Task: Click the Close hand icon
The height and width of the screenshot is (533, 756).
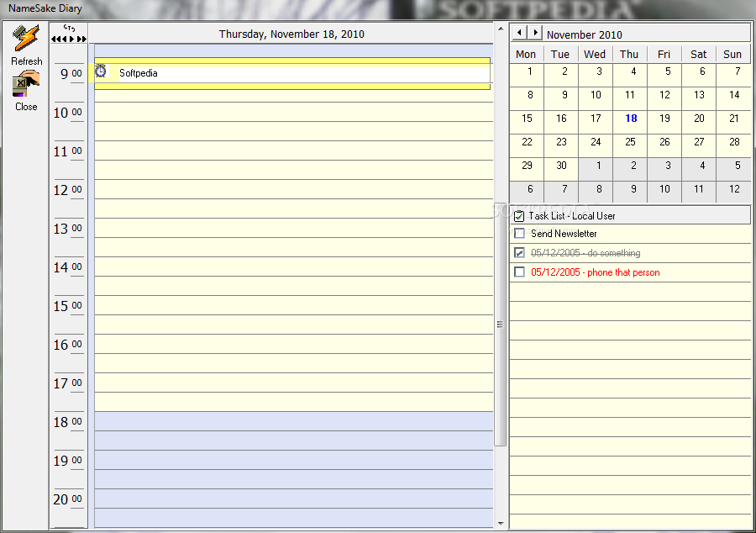Action: pyautogui.click(x=26, y=83)
